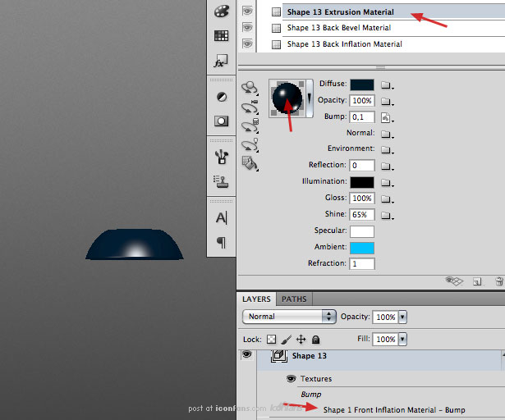Open Normal texture map folder menu
Image resolution: width=505 pixels, height=420 pixels.
coord(387,134)
